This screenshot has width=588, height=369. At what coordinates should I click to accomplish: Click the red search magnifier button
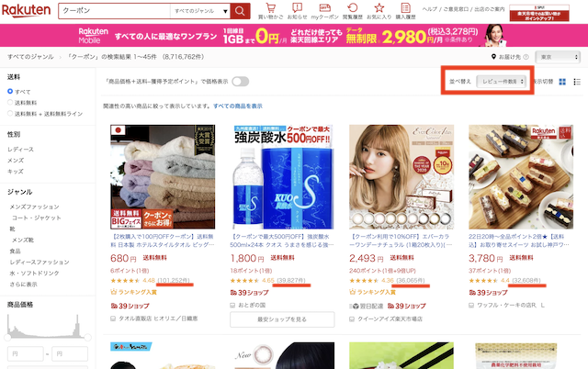240,11
